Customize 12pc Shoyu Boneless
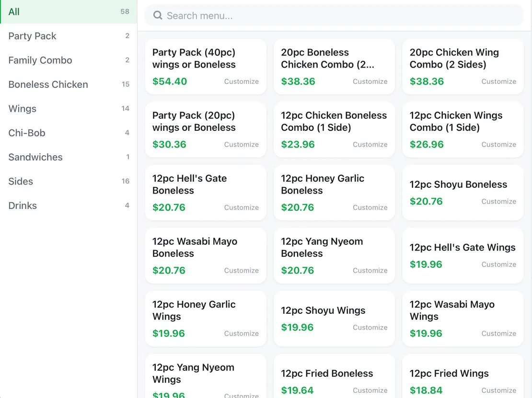The image size is (532, 398). pyautogui.click(x=499, y=201)
